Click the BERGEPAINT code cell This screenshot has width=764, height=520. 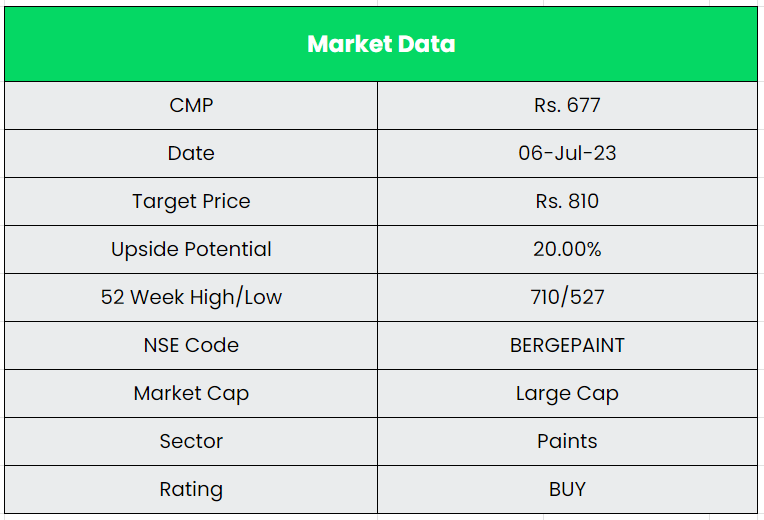(x=567, y=345)
